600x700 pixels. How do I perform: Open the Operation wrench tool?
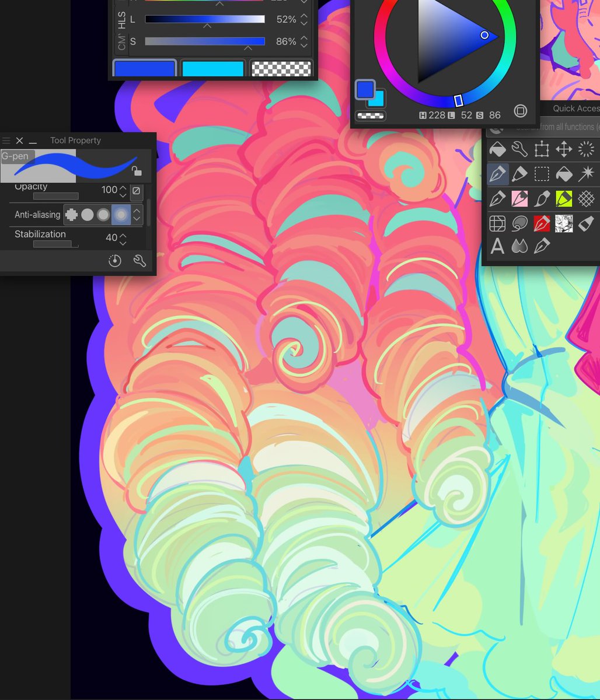[518, 149]
